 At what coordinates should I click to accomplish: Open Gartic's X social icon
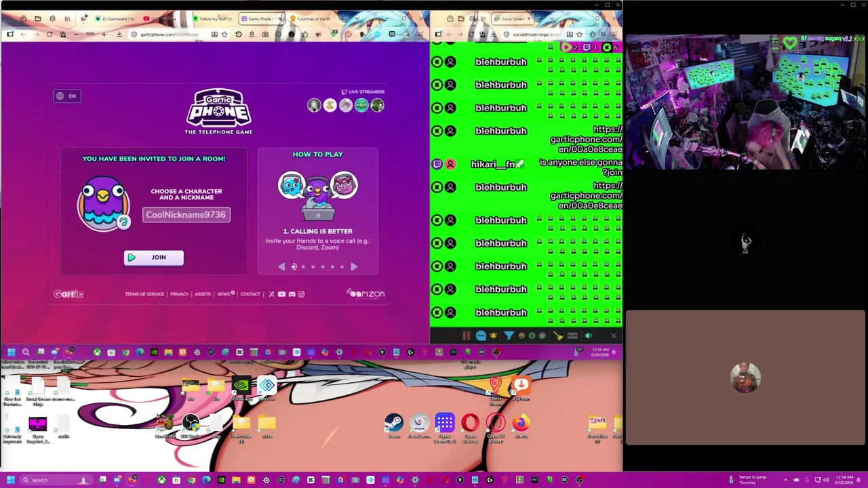coord(271,294)
